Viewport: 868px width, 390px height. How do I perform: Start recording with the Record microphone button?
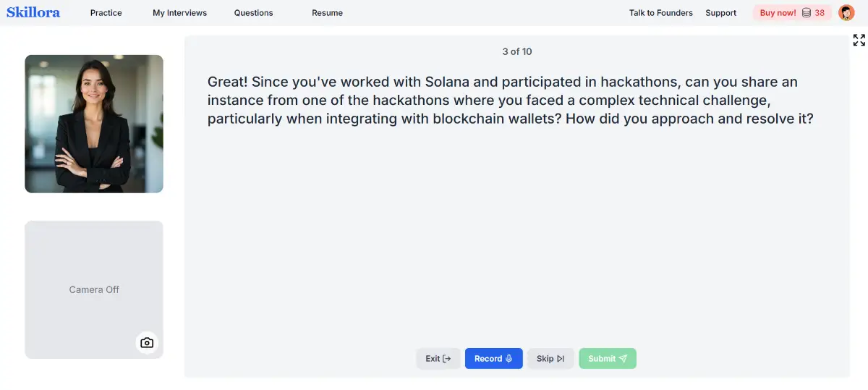[x=493, y=359]
